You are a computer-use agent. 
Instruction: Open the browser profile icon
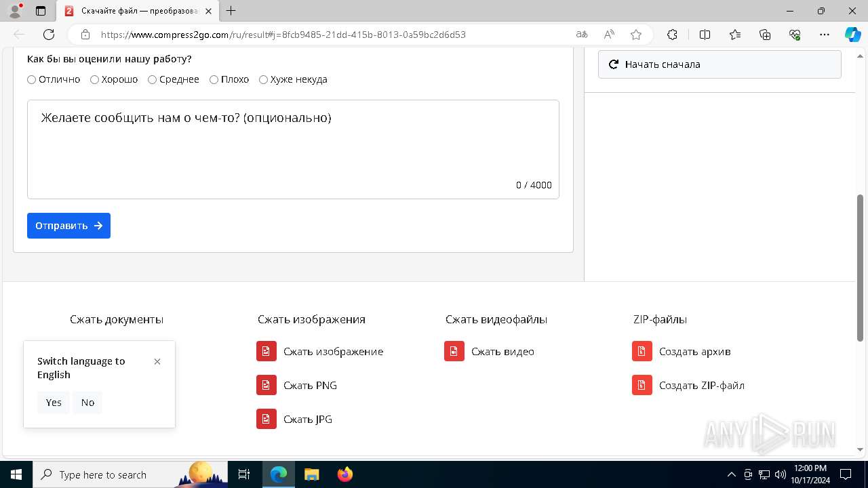[15, 11]
